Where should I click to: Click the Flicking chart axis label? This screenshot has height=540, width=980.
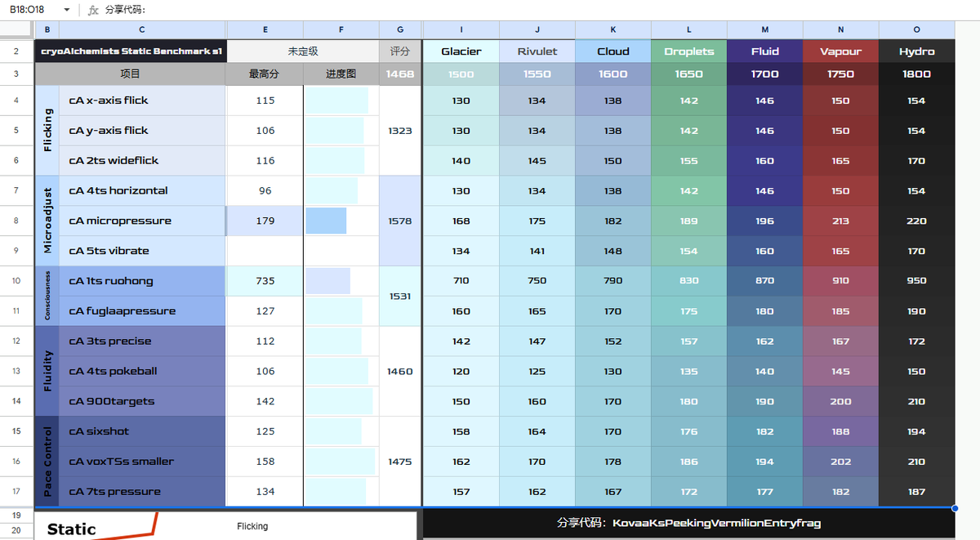pyautogui.click(x=252, y=526)
